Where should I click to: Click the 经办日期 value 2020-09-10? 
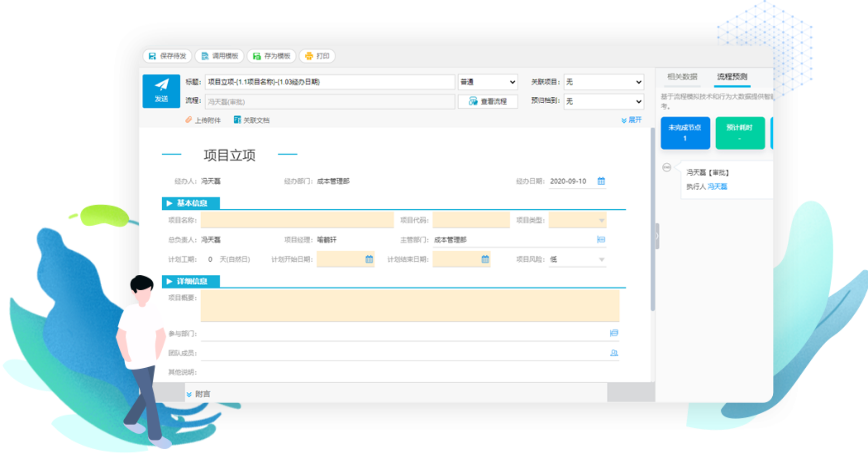pyautogui.click(x=568, y=181)
